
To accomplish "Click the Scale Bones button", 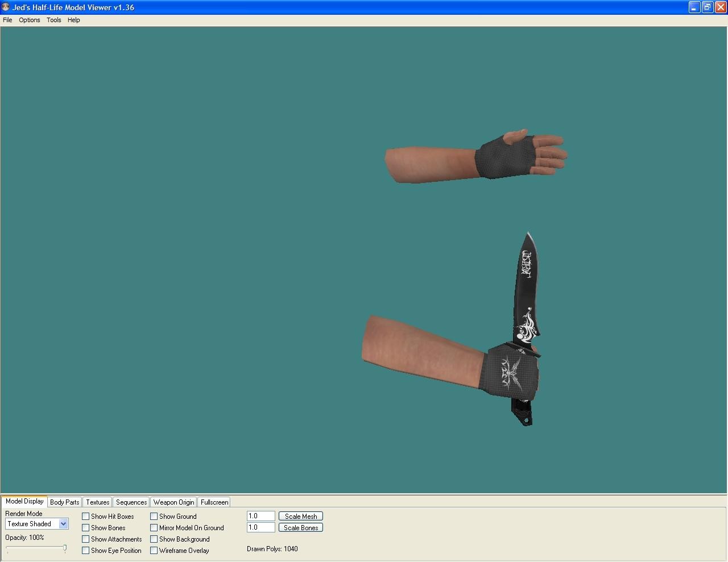I will 300,527.
